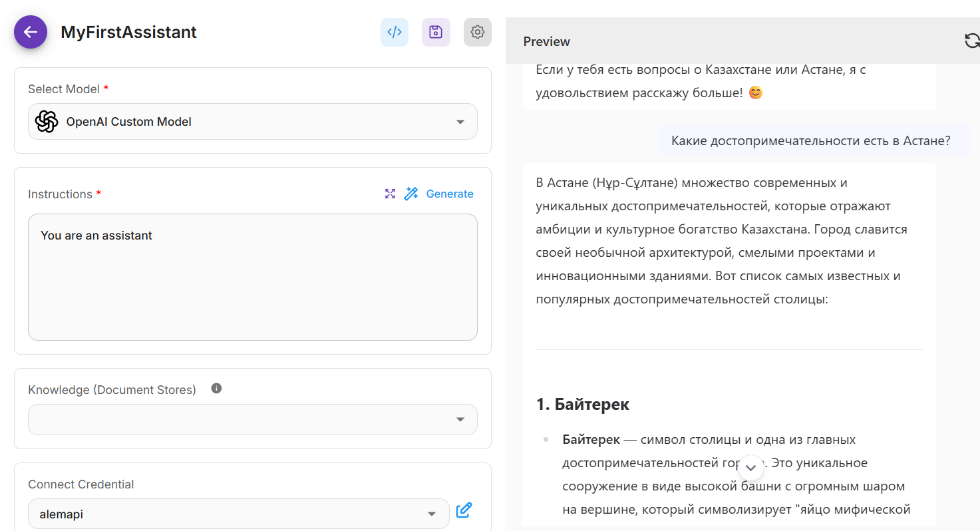
Task: Save the assistant with the floppy disk icon
Action: [x=436, y=32]
